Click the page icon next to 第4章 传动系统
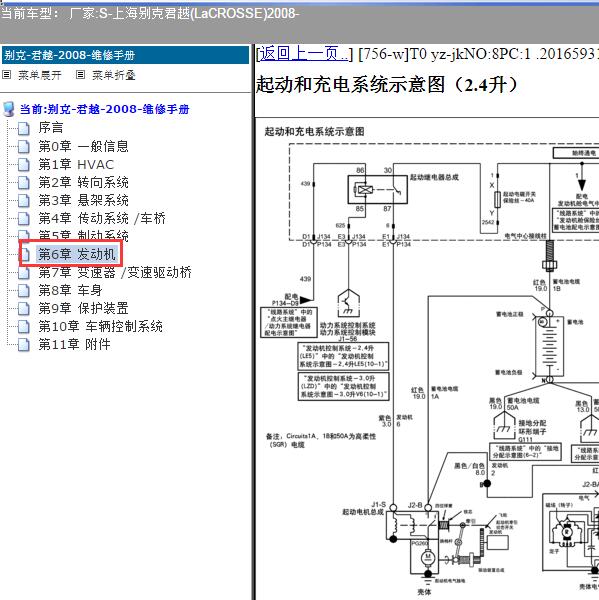This screenshot has width=599, height=600. [24, 218]
